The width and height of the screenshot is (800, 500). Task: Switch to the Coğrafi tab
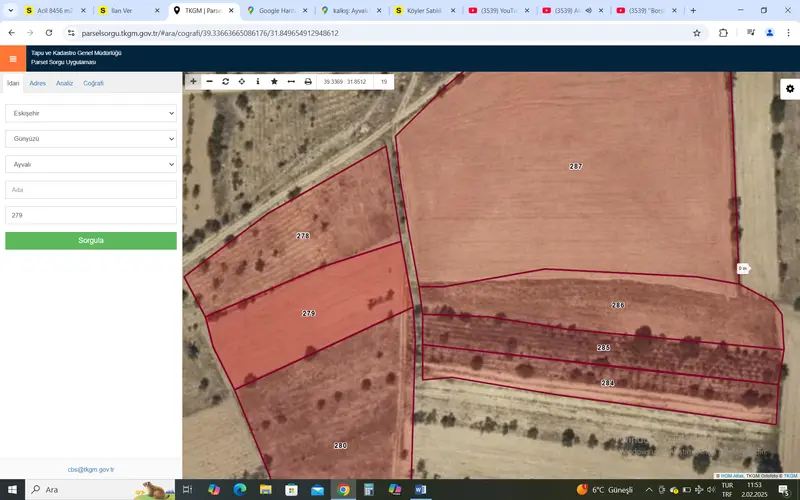(x=93, y=83)
